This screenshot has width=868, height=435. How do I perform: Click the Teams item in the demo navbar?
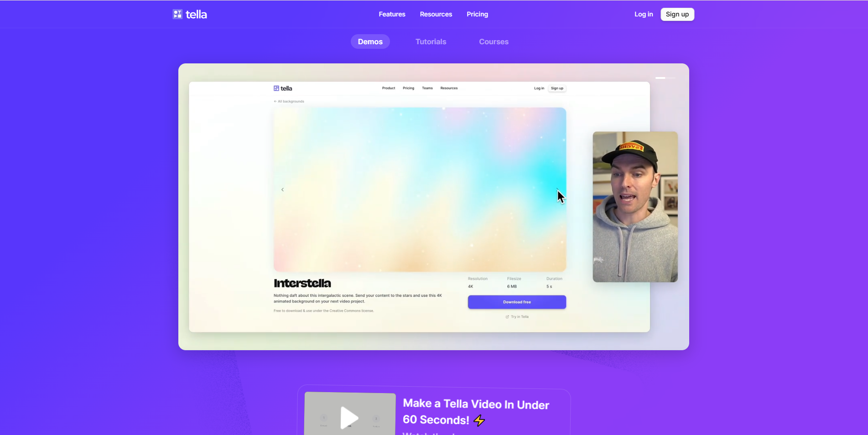click(x=427, y=88)
